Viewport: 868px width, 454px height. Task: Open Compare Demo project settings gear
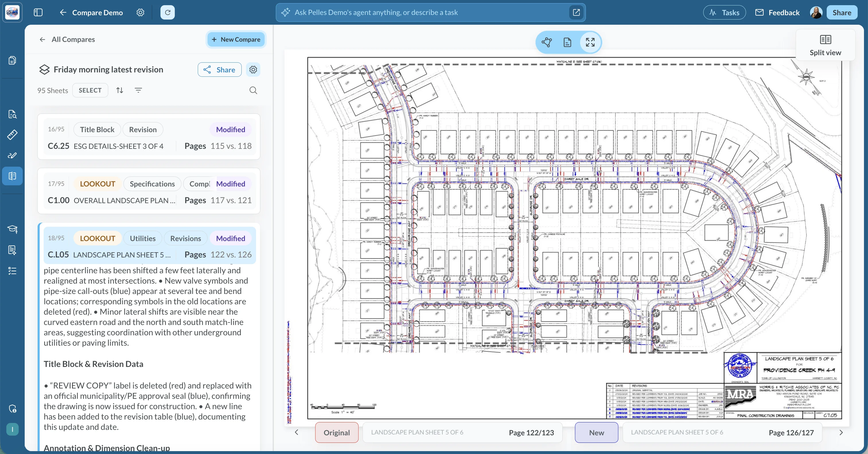[141, 12]
